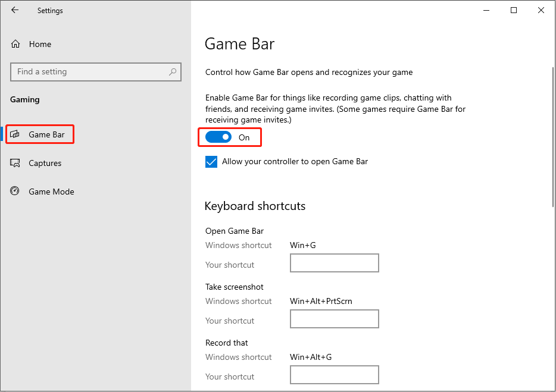Click the Game Bar sidebar icon
Image resolution: width=556 pixels, height=392 pixels.
point(14,134)
